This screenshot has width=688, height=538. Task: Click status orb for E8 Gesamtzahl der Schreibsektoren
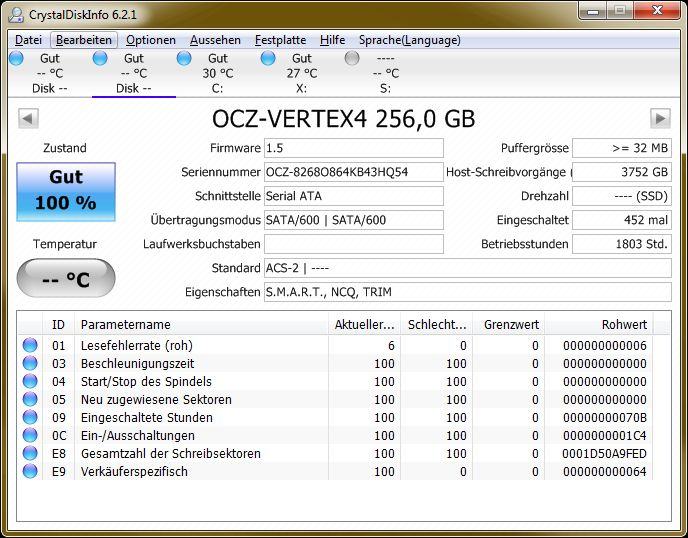30,453
